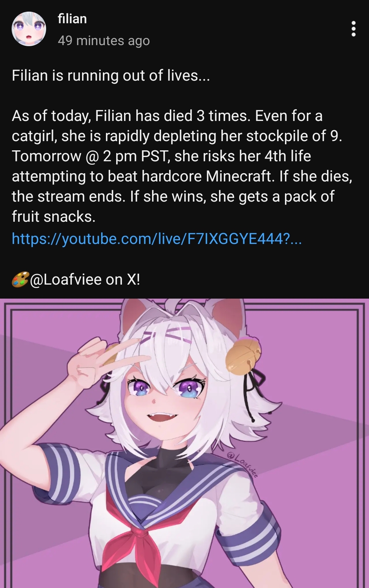369x588 pixels.
Task: Tap the golden bell hair accessory in the artwork
Action: coord(243,355)
